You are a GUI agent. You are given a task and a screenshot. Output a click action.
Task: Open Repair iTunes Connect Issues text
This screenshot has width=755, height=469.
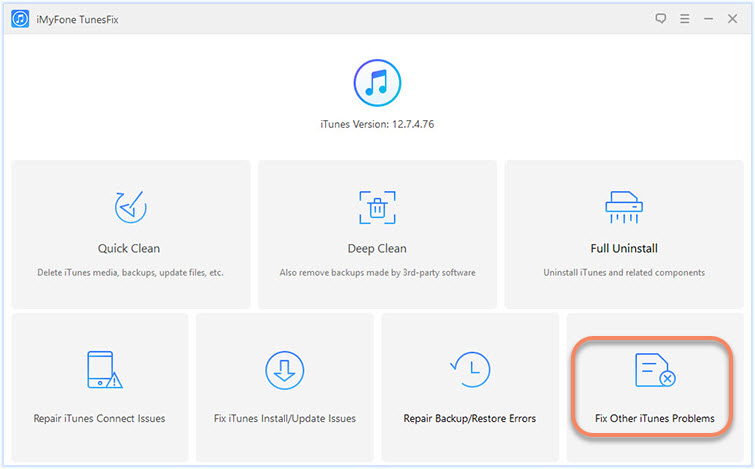[99, 418]
